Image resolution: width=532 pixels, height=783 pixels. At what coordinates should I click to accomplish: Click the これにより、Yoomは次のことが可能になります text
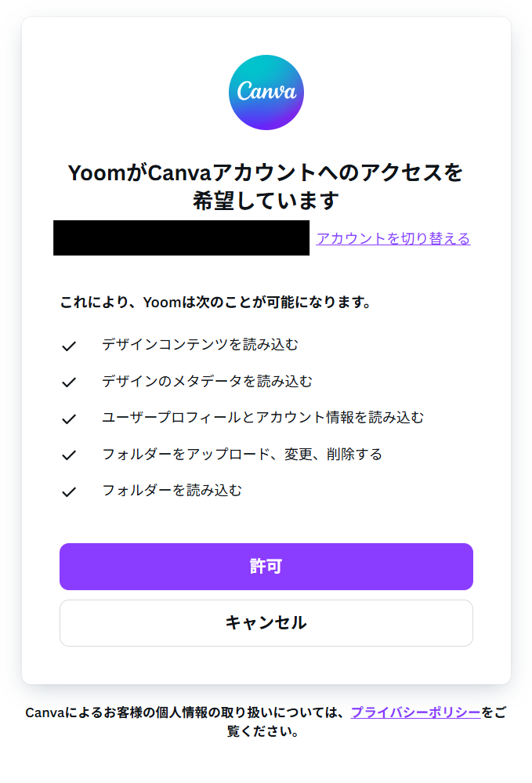215,302
